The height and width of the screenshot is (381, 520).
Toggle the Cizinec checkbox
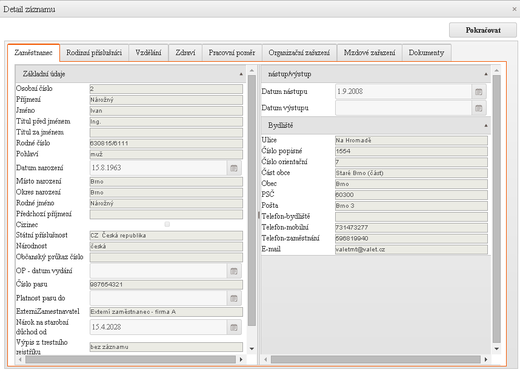click(167, 224)
